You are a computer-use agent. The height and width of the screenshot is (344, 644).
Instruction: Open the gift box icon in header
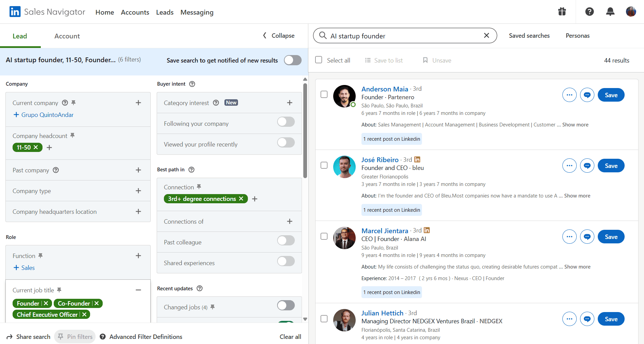(562, 12)
